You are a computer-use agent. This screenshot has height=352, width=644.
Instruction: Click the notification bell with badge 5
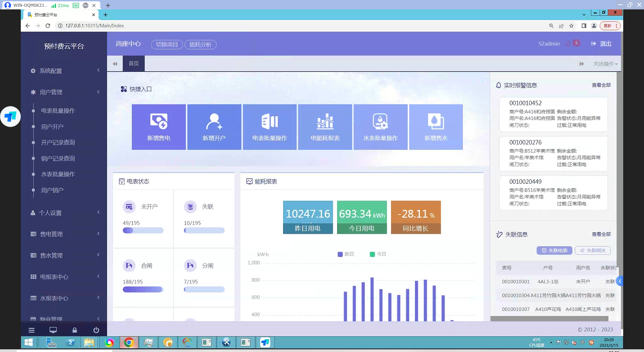(x=569, y=44)
